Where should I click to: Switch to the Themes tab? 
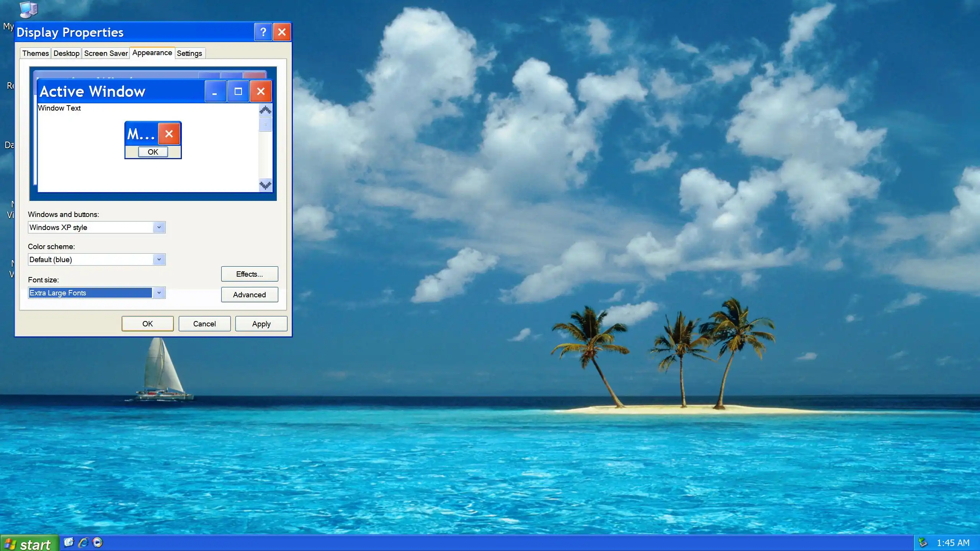pyautogui.click(x=35, y=53)
